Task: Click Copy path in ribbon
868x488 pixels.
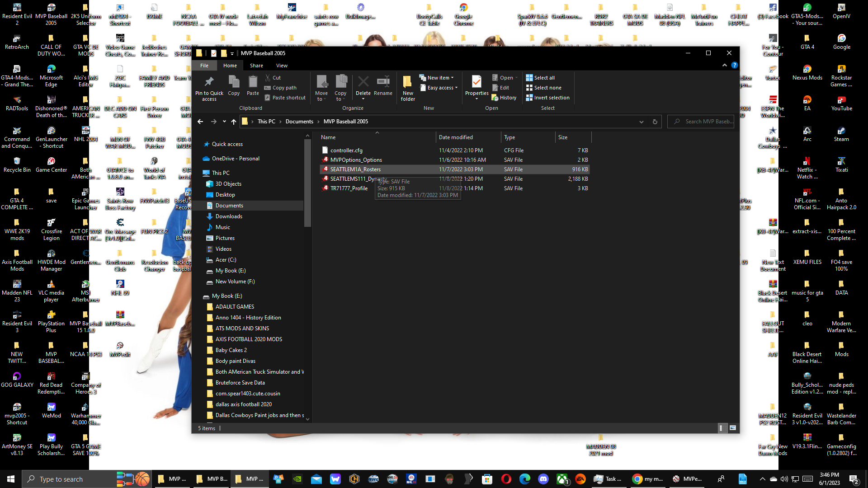Action: (280, 88)
